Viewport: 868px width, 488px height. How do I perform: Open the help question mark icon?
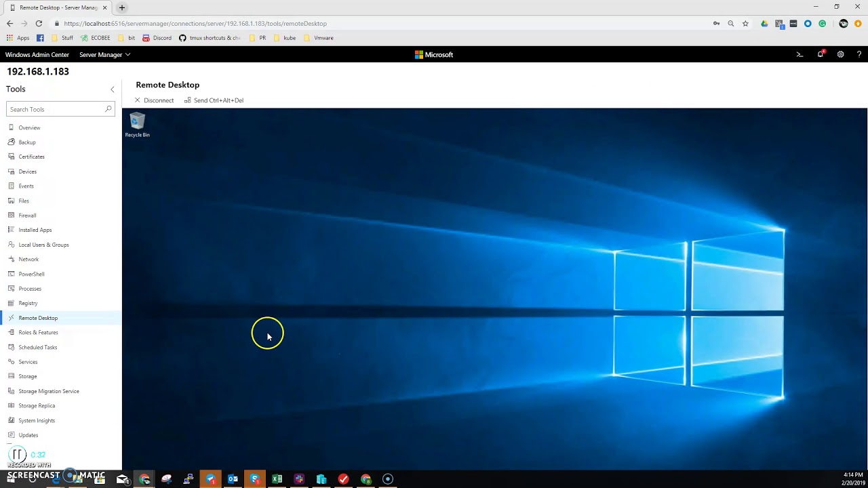coord(859,54)
